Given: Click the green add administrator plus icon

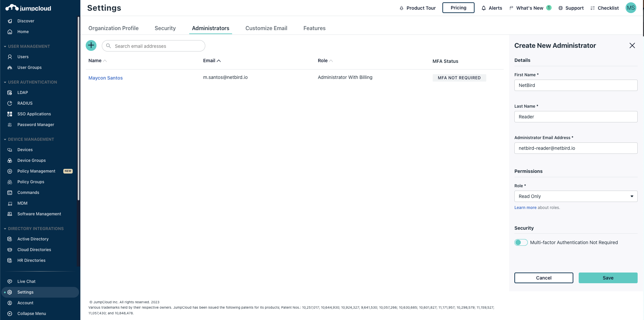Looking at the screenshot, I should pos(91,45).
